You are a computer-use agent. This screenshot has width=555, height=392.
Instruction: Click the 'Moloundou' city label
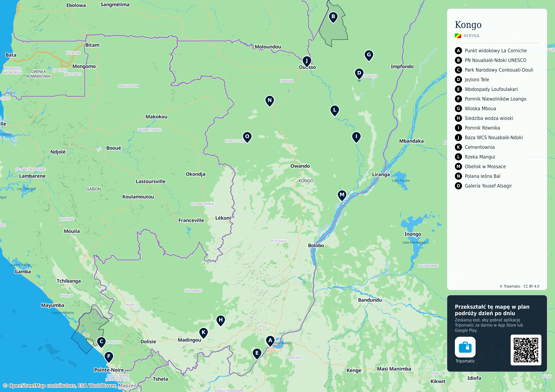268,47
